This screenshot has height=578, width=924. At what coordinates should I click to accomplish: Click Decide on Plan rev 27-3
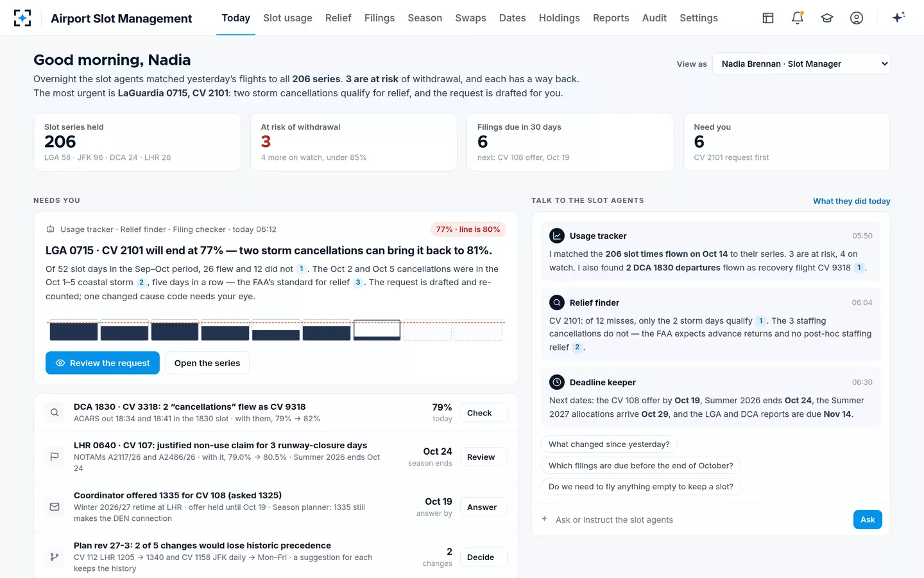coord(483,557)
